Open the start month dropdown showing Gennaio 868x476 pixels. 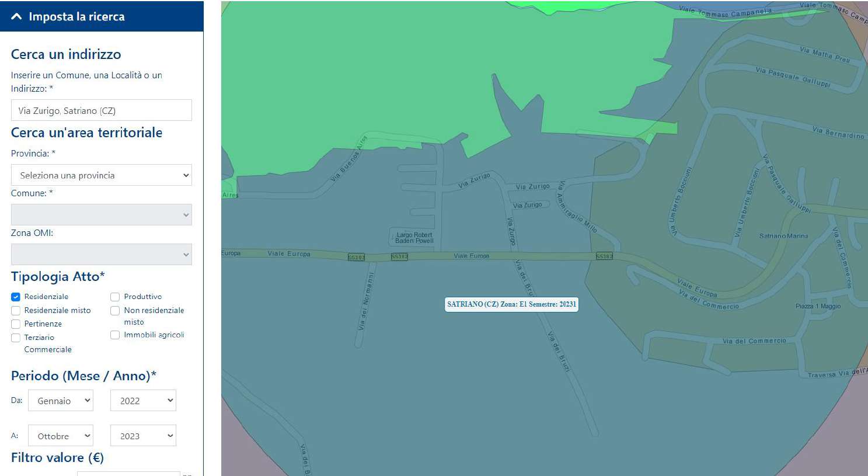[x=61, y=401]
